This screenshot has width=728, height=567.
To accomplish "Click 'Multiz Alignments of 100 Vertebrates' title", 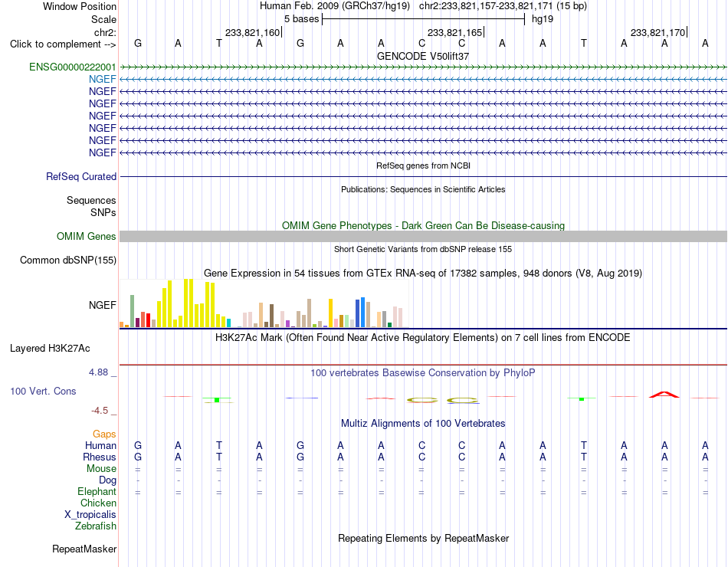I will pos(423,424).
